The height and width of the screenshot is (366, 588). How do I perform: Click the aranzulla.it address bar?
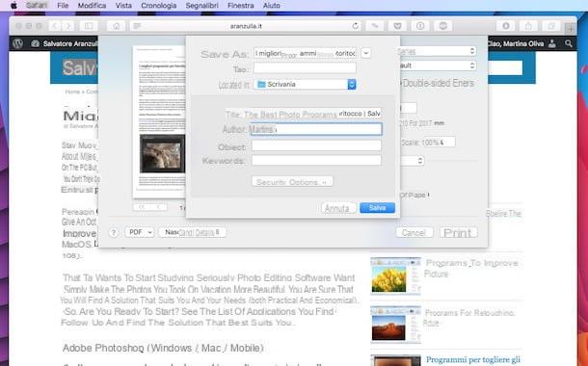246,26
